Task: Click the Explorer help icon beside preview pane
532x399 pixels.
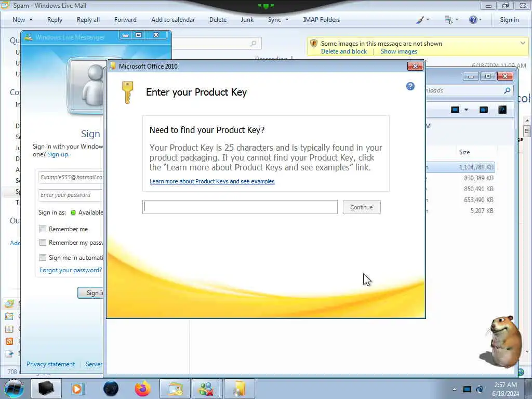Action: (x=502, y=110)
